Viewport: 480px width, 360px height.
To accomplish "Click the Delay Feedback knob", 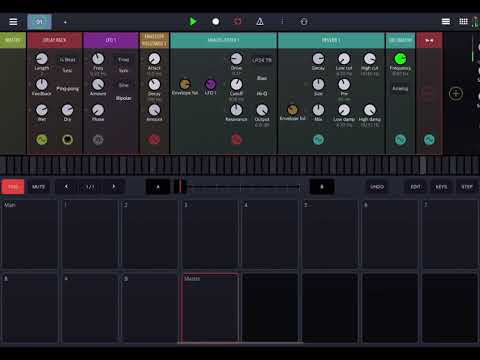I will click(42, 85).
